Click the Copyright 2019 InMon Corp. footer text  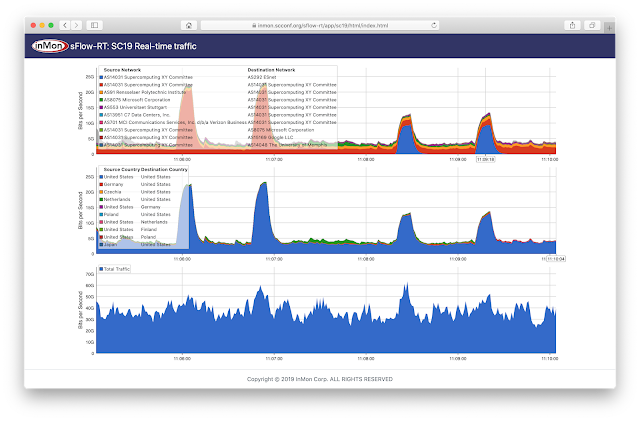[x=320, y=379]
